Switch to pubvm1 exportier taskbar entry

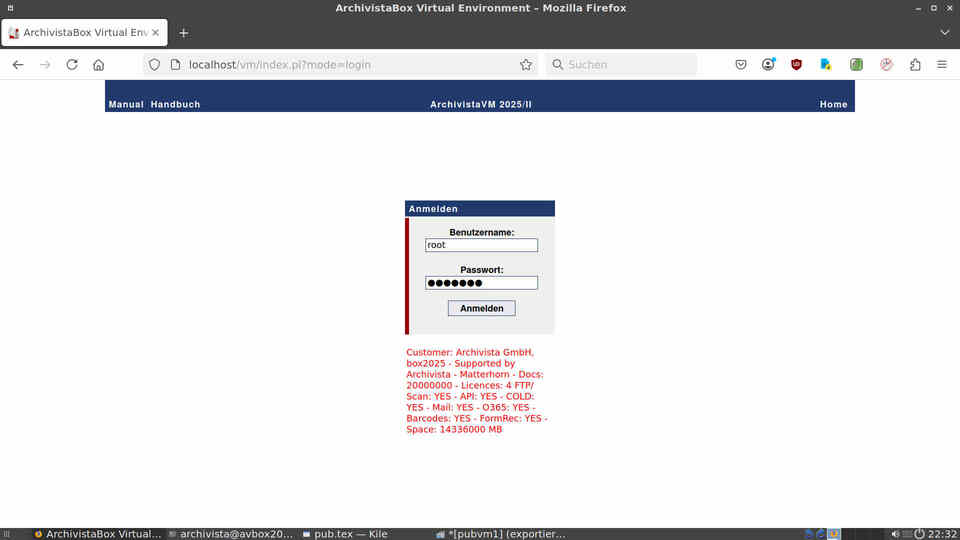pyautogui.click(x=501, y=534)
